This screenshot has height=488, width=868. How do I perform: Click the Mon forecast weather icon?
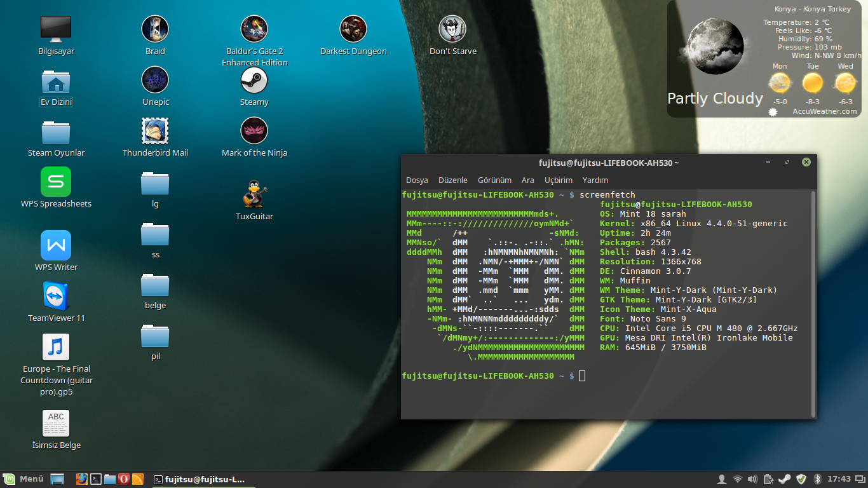pos(780,83)
